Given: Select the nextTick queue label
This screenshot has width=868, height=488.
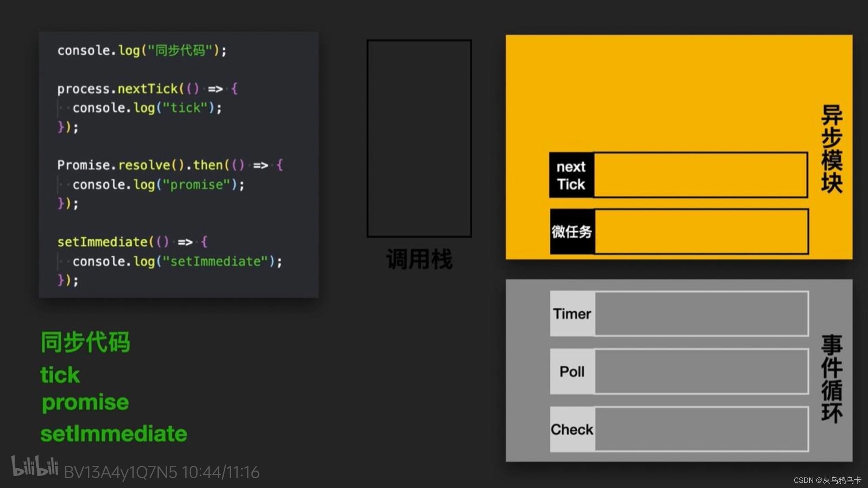Looking at the screenshot, I should pyautogui.click(x=571, y=175).
